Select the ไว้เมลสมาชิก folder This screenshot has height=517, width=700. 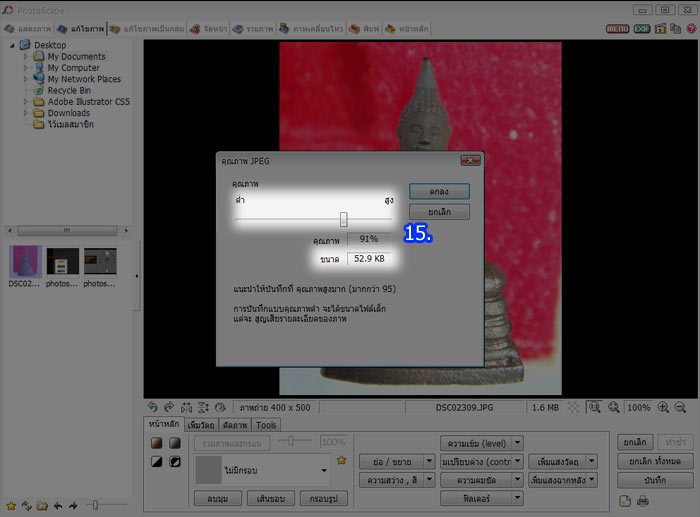(71, 124)
